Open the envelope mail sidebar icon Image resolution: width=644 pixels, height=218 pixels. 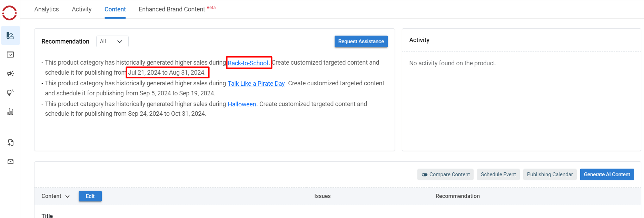(x=10, y=162)
